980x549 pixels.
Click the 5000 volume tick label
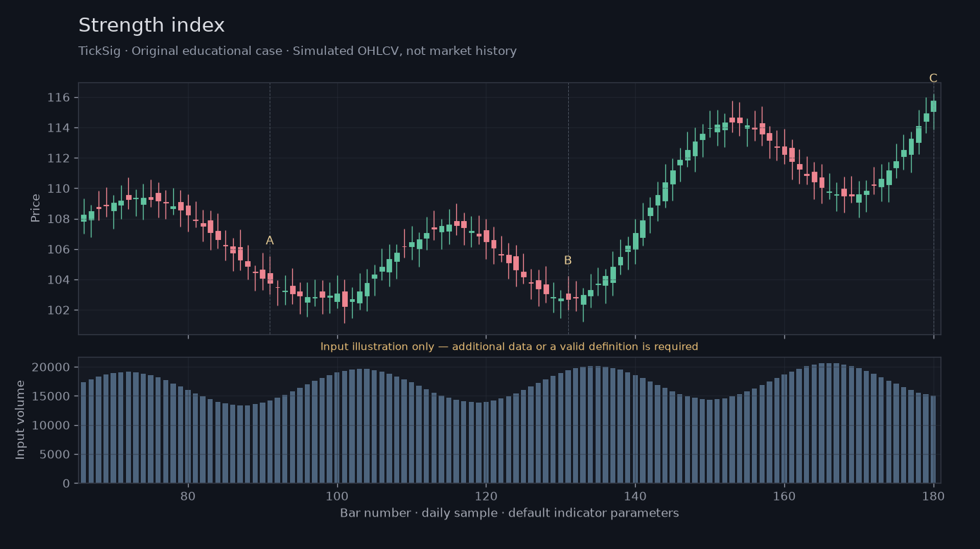pos(56,455)
